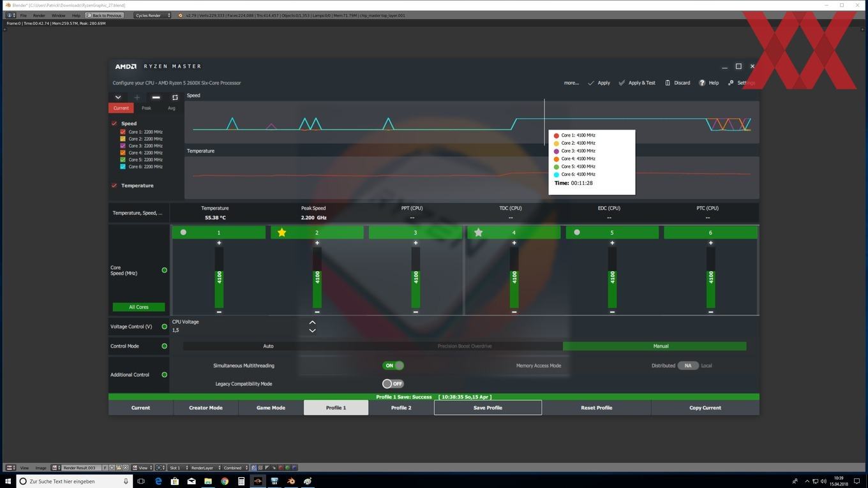Toggle the Core Speed green status indicator
The width and height of the screenshot is (868, 488).
point(164,270)
